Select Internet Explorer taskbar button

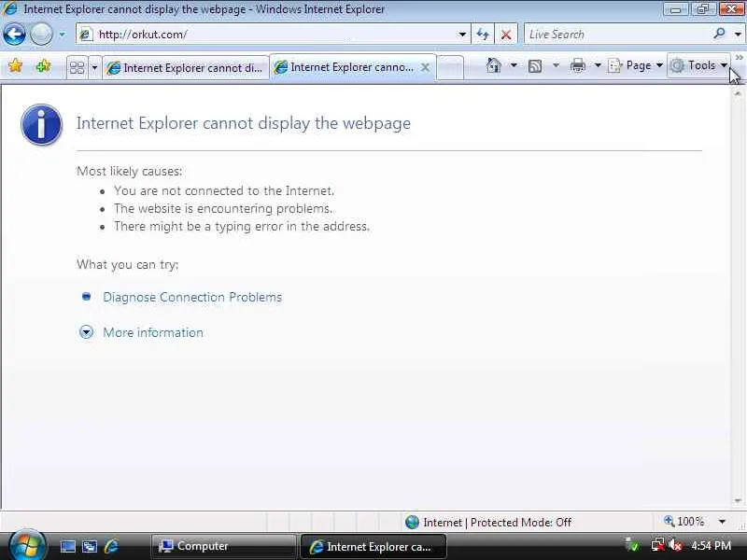pyautogui.click(x=373, y=547)
